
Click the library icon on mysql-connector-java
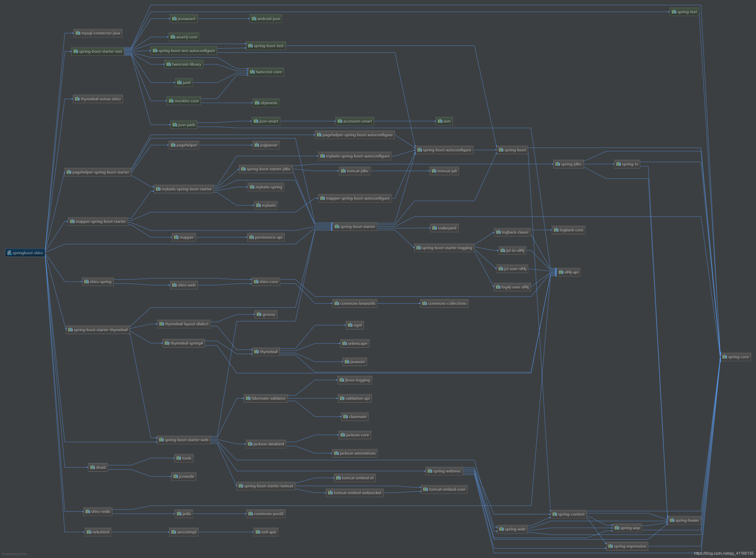point(78,33)
